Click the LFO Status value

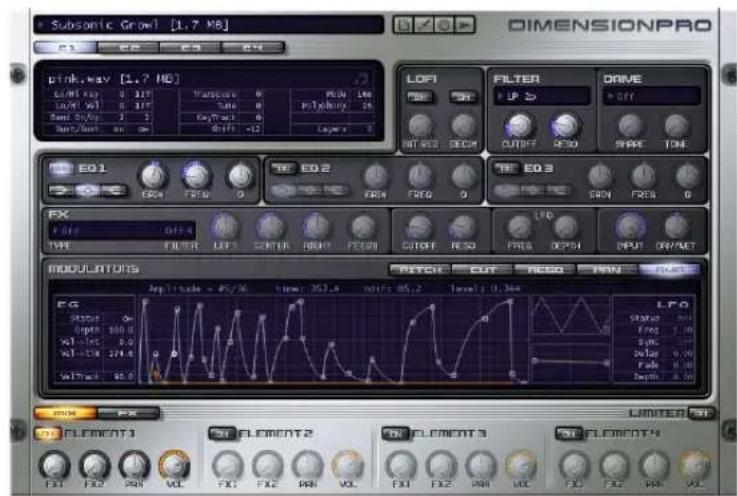coord(685,318)
